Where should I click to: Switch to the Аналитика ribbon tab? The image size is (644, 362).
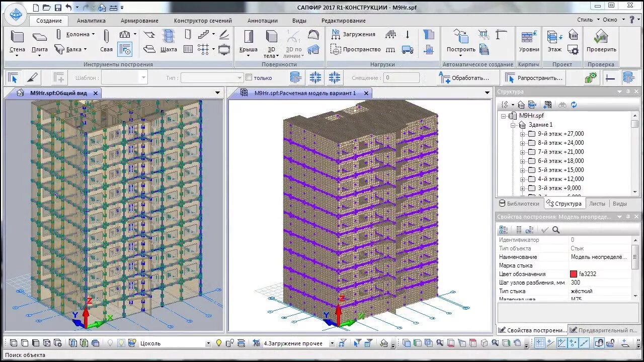point(91,21)
